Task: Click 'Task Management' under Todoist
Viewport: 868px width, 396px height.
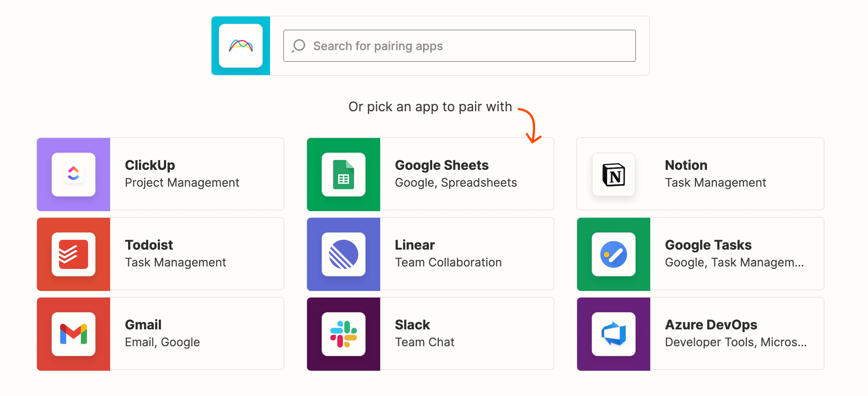Action: (175, 262)
